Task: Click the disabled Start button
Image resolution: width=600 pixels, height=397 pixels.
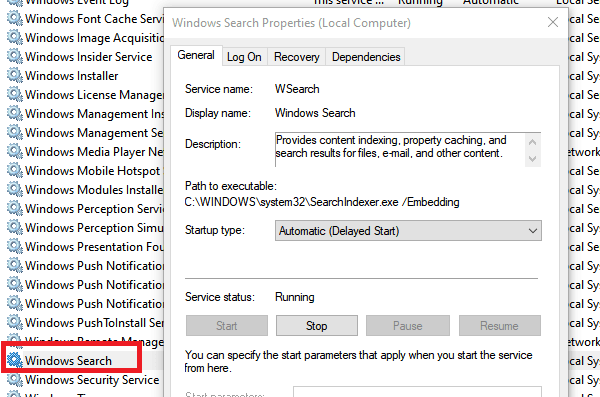Action: point(227,326)
